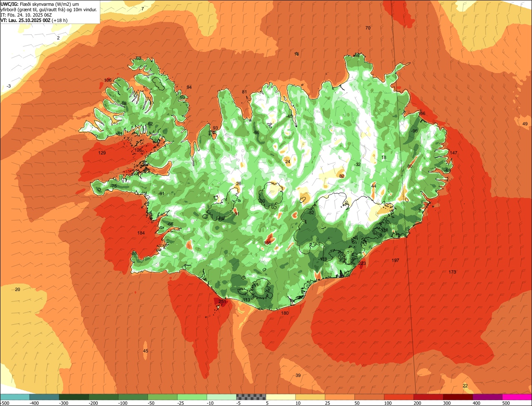Click the map value 26 in west-central Iceland
532x406 pixels.
coord(239,183)
